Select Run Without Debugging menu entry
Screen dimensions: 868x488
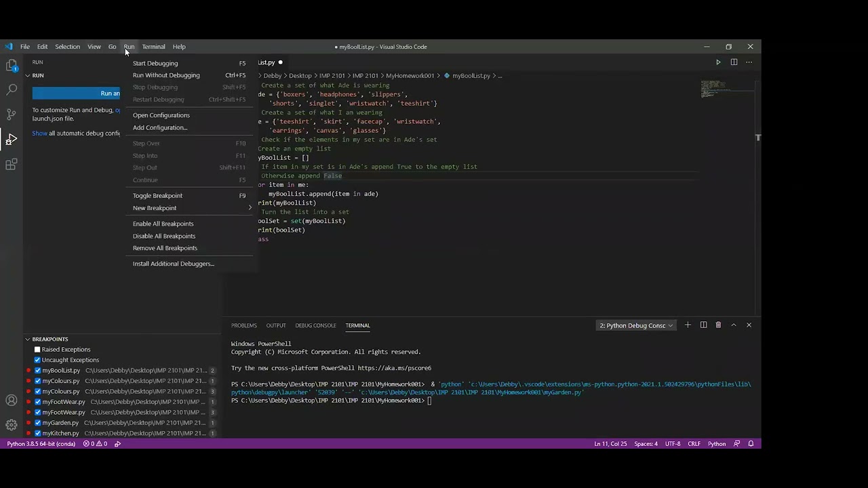[x=189, y=75]
